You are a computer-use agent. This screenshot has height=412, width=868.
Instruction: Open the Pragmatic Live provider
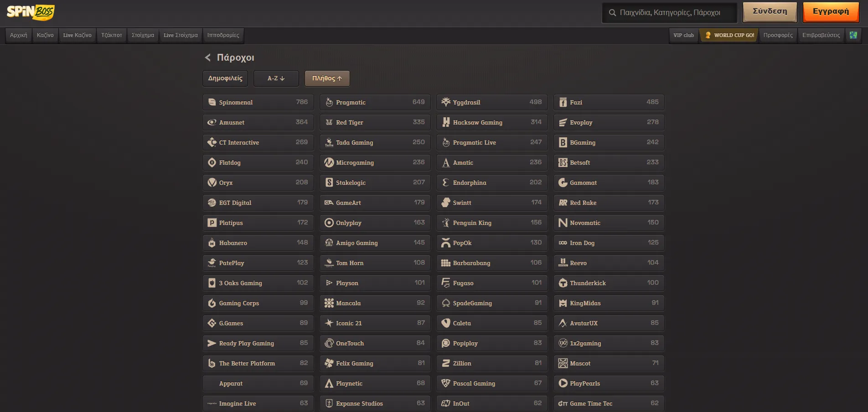492,142
